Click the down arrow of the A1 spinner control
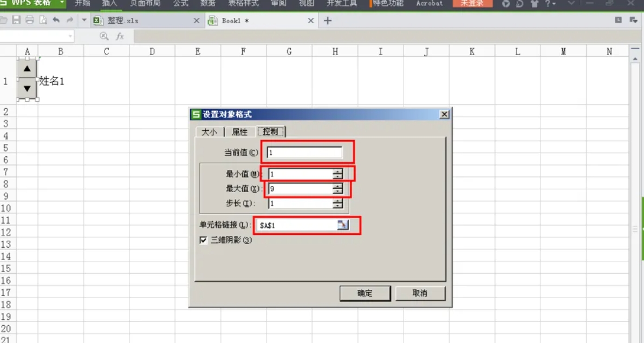The width and height of the screenshot is (644, 343). tap(27, 87)
